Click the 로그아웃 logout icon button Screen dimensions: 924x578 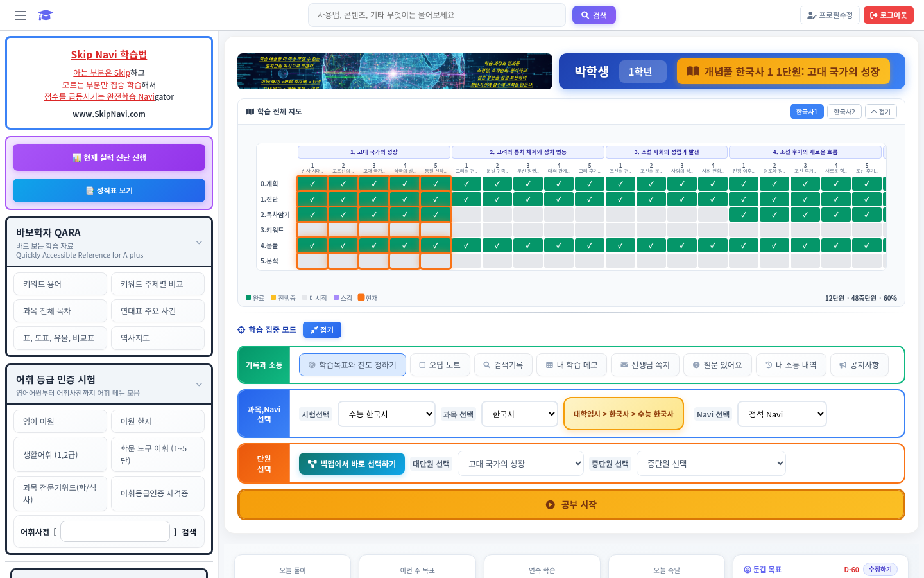[888, 15]
